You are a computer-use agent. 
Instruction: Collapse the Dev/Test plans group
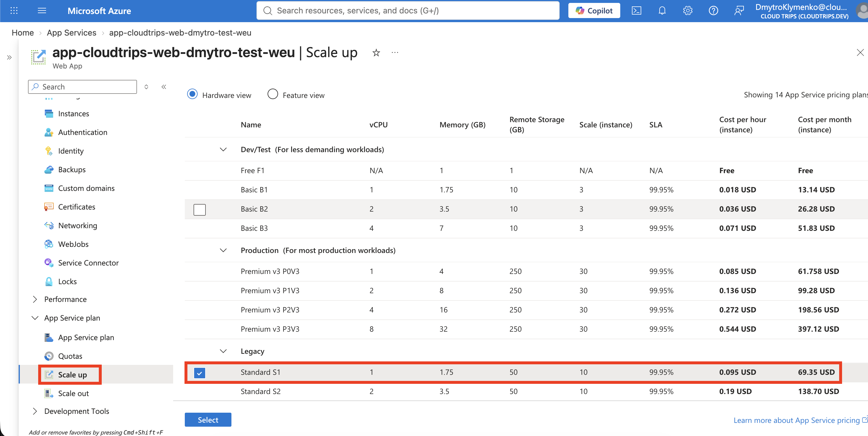click(x=223, y=149)
